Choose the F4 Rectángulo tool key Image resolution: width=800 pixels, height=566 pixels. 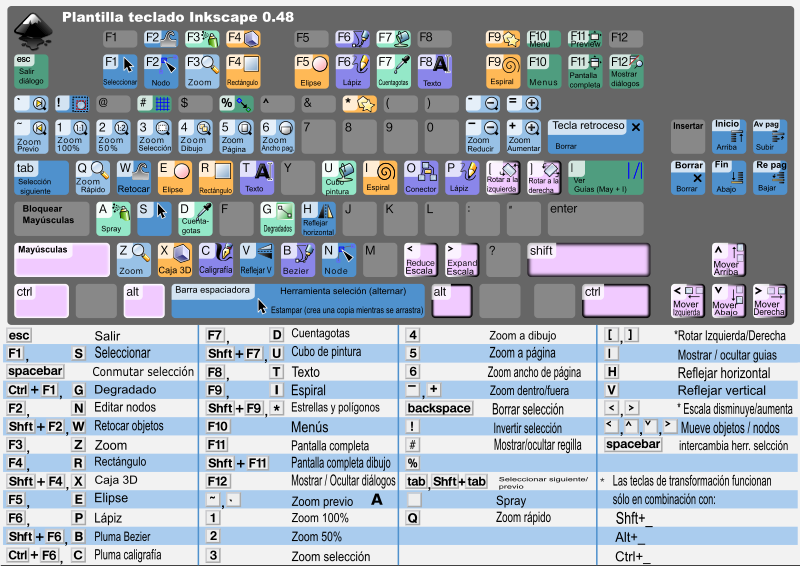[x=243, y=70]
